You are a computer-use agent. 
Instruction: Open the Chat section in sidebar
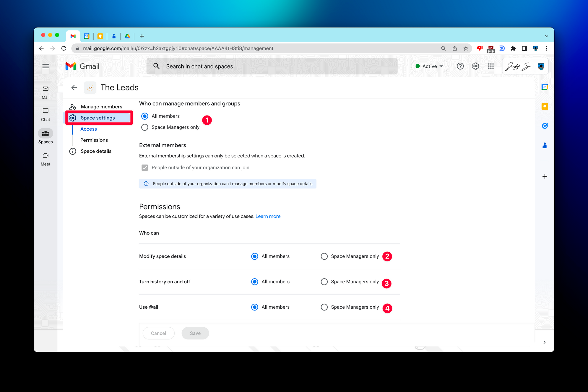pos(46,114)
